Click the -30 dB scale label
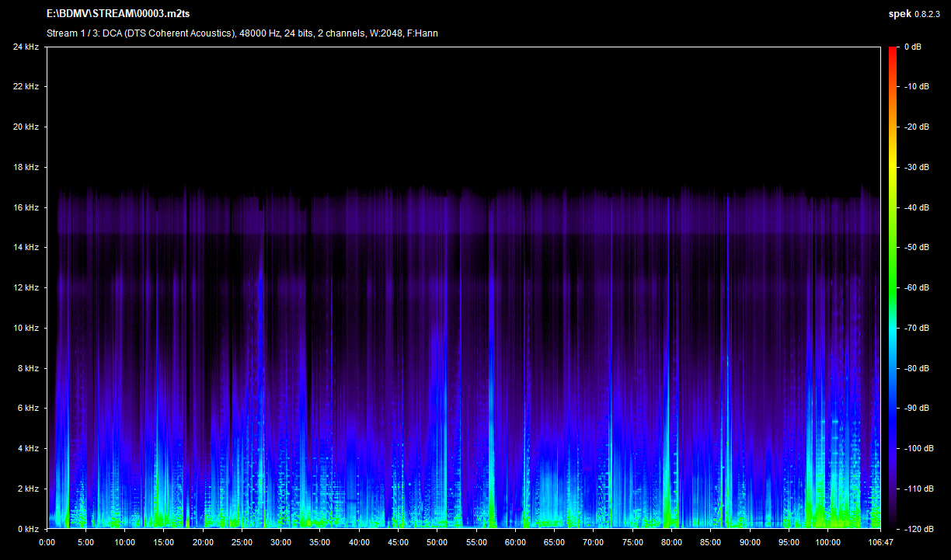This screenshot has width=951, height=560. click(x=917, y=167)
